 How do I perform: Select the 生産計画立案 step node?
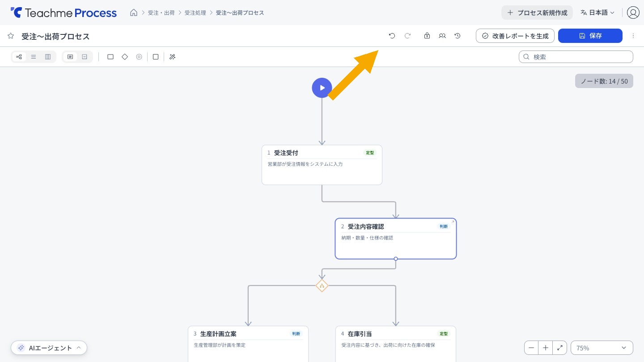(x=248, y=344)
